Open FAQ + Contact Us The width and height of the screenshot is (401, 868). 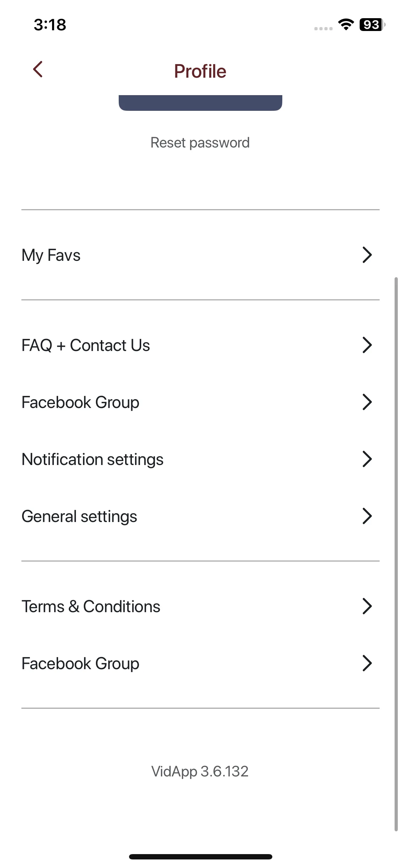pyautogui.click(x=86, y=345)
